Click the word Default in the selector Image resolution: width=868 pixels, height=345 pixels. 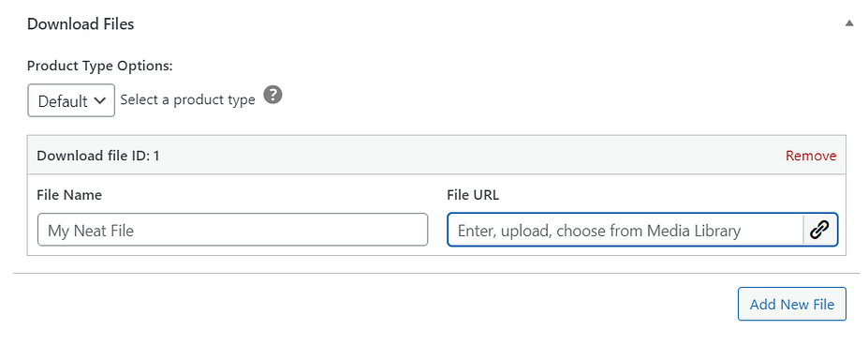point(63,101)
